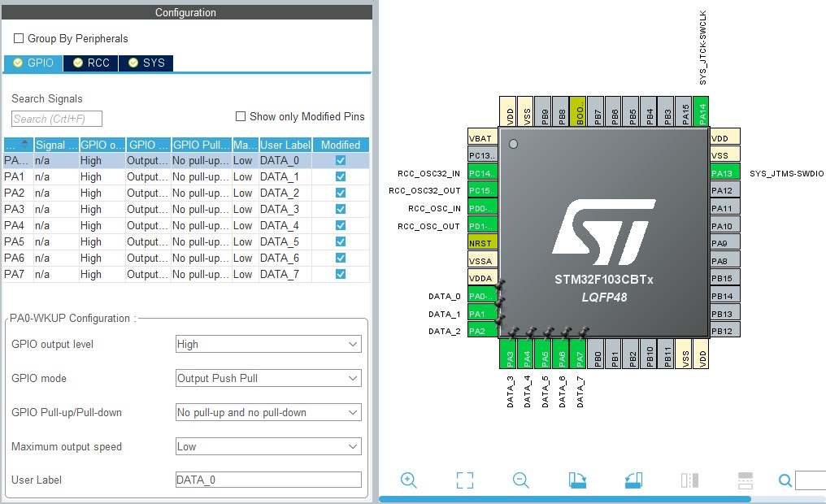Select the PA3 pin on the chip
The width and height of the screenshot is (826, 504).
pos(509,354)
